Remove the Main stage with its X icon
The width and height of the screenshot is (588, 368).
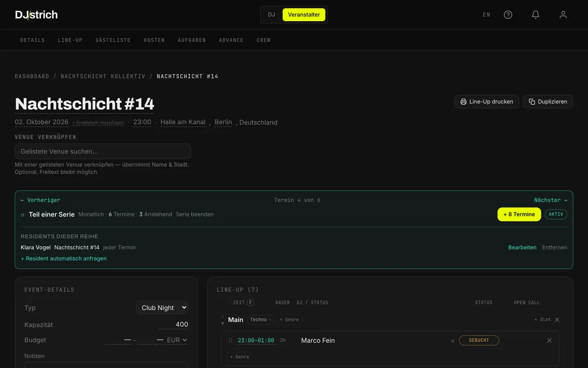pos(557,319)
